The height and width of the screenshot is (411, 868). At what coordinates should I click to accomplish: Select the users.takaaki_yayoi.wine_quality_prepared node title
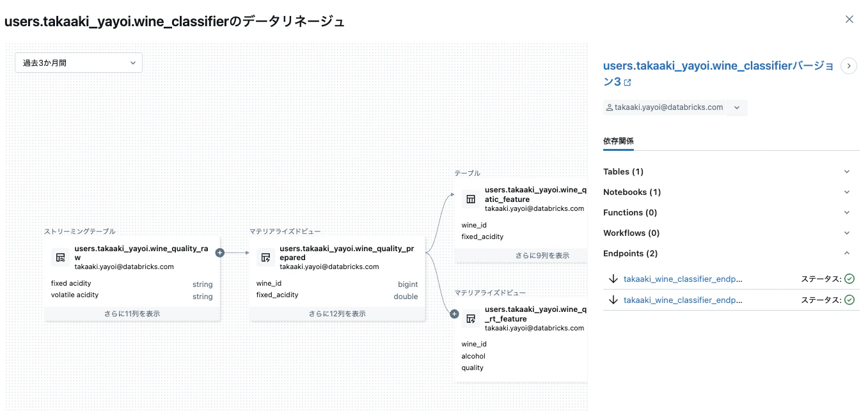(x=347, y=253)
